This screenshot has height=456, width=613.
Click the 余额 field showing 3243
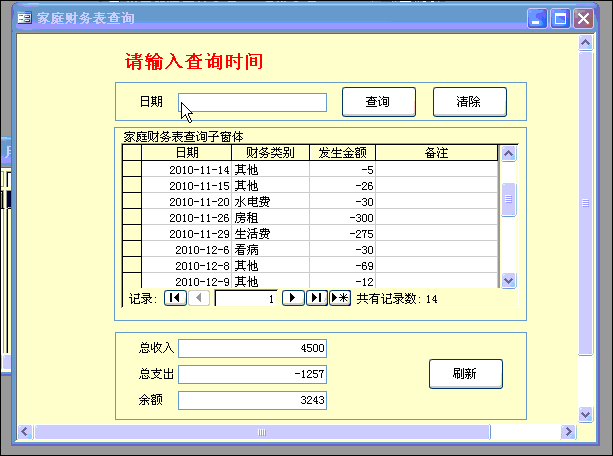[253, 400]
